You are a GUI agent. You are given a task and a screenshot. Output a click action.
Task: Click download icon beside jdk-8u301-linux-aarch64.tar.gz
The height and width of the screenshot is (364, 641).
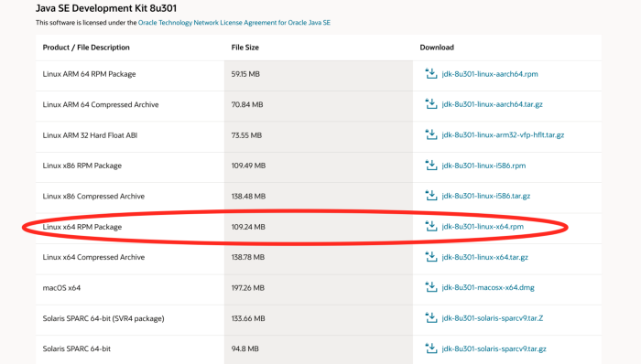(x=431, y=104)
